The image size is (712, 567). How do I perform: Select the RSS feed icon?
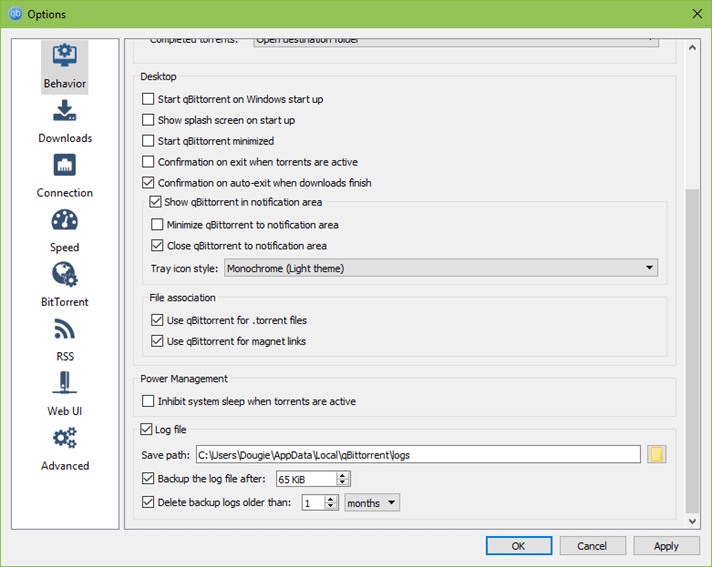[x=64, y=329]
